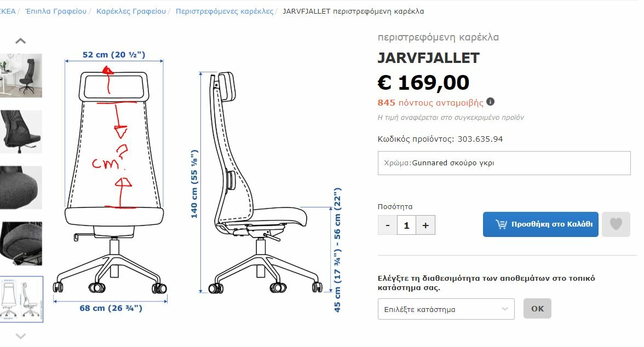Open Έπιπλα Γραφείου breadcrumb link
This screenshot has height=347, width=644.
tap(56, 11)
